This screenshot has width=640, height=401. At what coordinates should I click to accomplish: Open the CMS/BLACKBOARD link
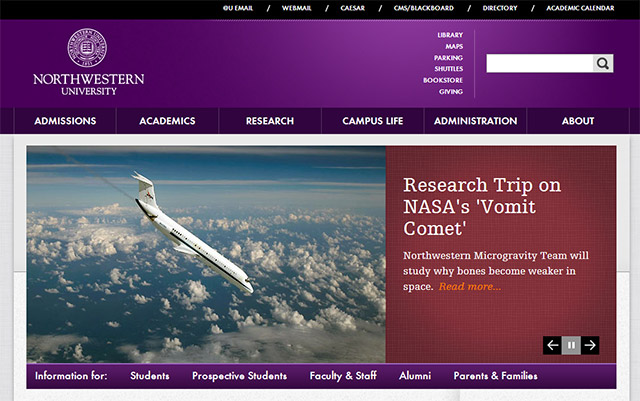(424, 8)
